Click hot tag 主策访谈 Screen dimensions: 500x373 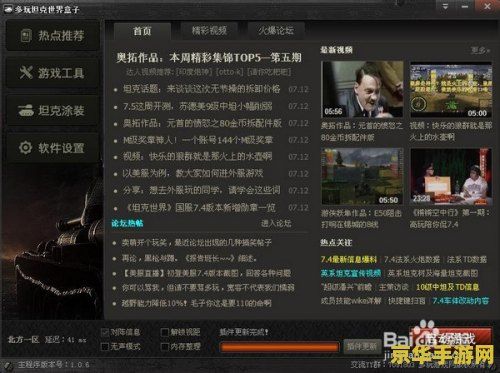[394, 287]
